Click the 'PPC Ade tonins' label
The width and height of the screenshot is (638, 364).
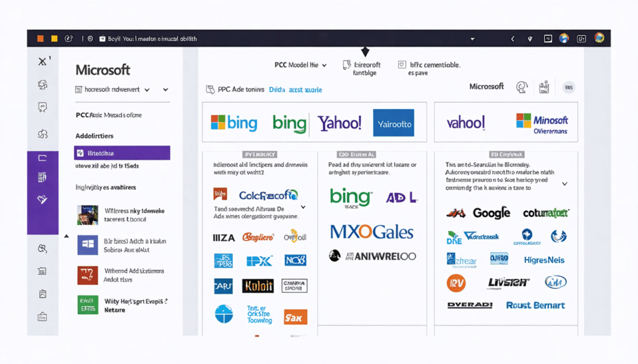[241, 90]
